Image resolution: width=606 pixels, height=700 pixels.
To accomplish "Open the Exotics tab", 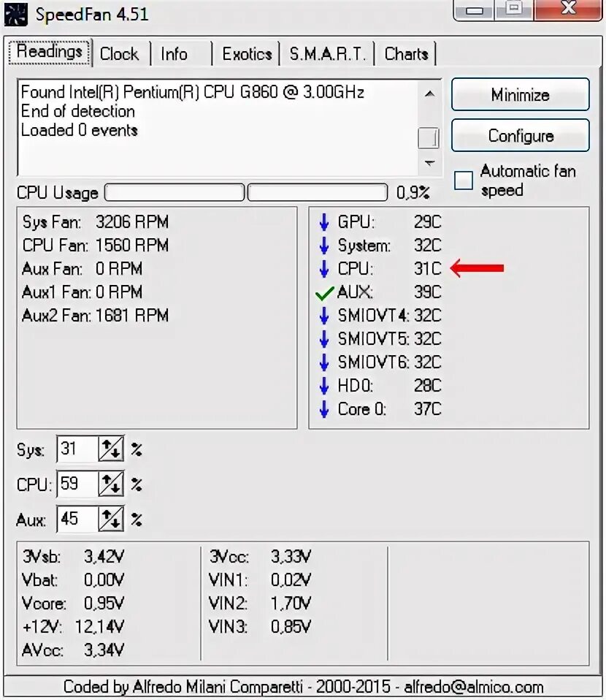I will (x=247, y=54).
